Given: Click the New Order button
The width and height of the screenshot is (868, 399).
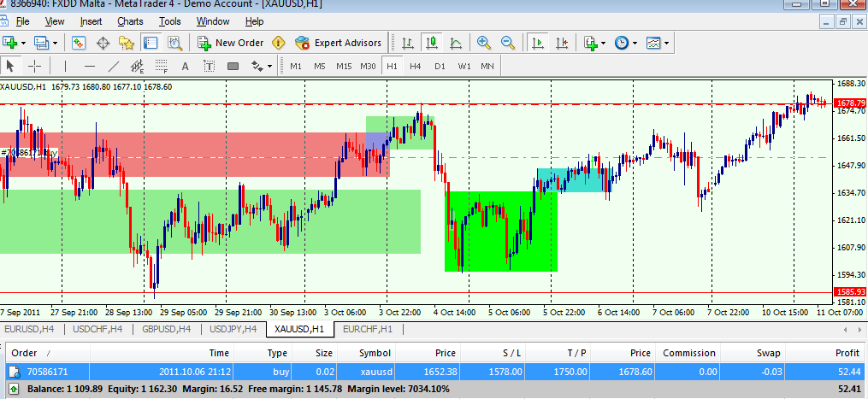Looking at the screenshot, I should pos(230,42).
